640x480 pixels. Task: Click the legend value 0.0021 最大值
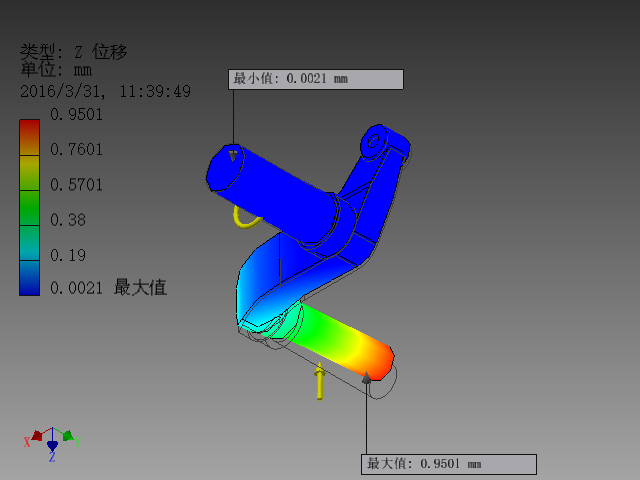(x=109, y=288)
